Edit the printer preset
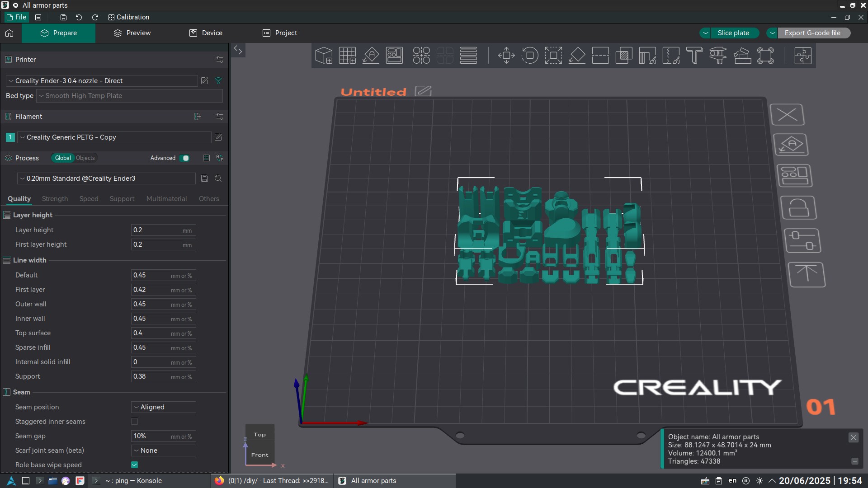 point(204,81)
